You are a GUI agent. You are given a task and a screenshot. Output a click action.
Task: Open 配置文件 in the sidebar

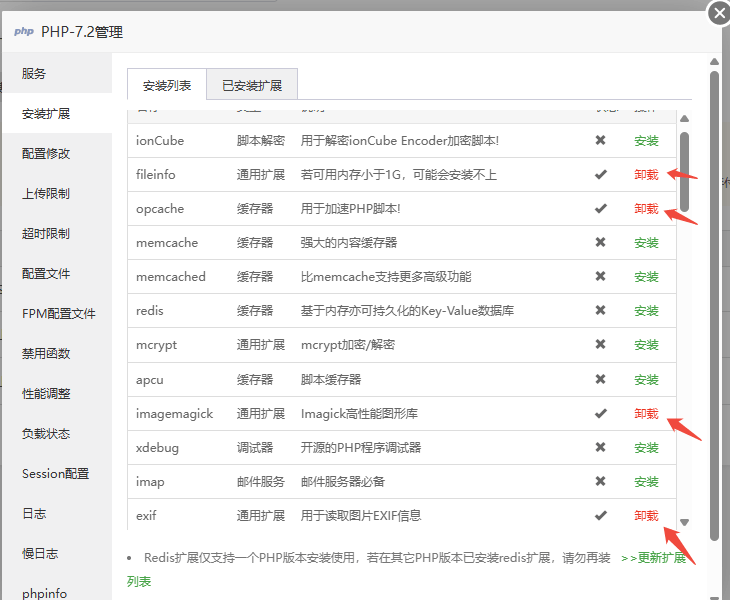coord(46,273)
